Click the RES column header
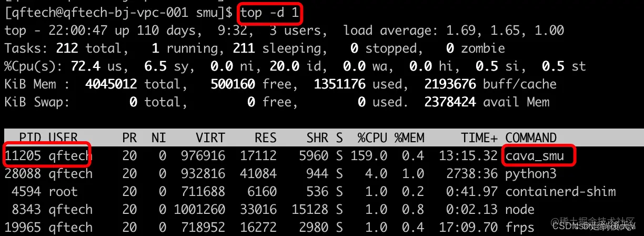The image size is (644, 236). point(266,138)
